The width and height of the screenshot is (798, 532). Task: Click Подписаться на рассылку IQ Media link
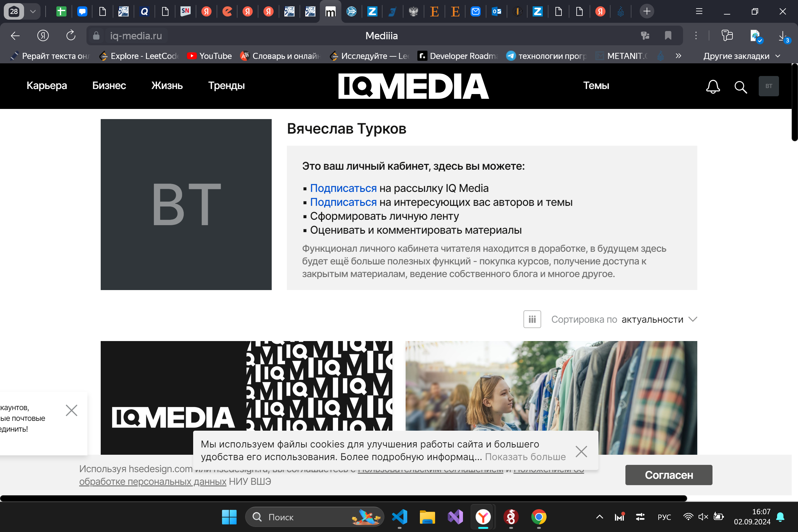pos(343,188)
